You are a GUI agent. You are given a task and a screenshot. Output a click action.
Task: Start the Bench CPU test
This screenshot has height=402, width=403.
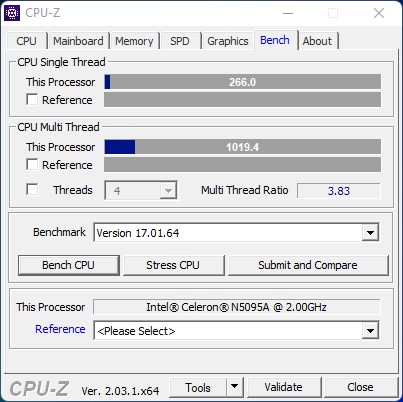69,265
